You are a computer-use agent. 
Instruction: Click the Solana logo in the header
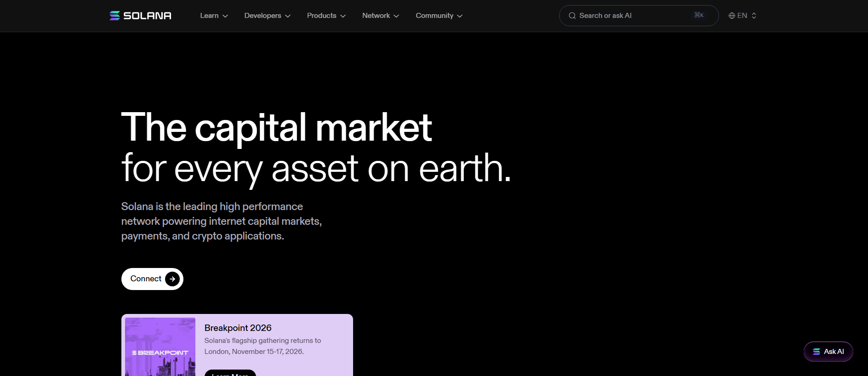tap(140, 16)
